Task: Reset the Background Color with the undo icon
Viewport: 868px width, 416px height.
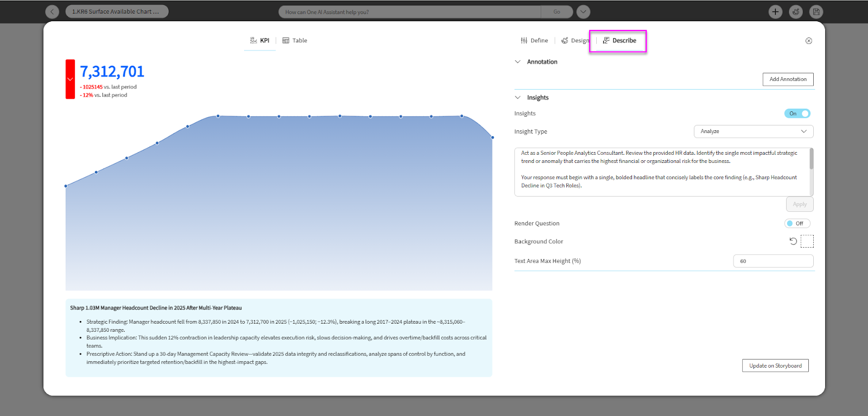Action: 793,241
